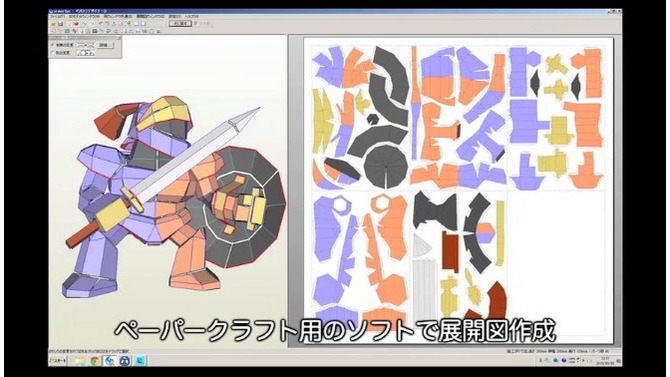
Task: Click the Open file folder icon
Action: pyautogui.click(x=53, y=24)
